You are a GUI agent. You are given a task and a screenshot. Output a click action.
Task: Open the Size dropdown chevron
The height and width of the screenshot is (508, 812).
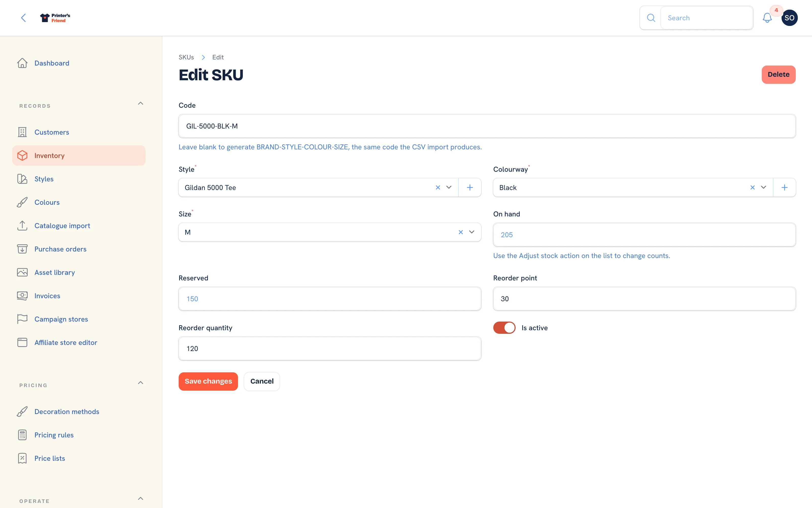coord(472,232)
